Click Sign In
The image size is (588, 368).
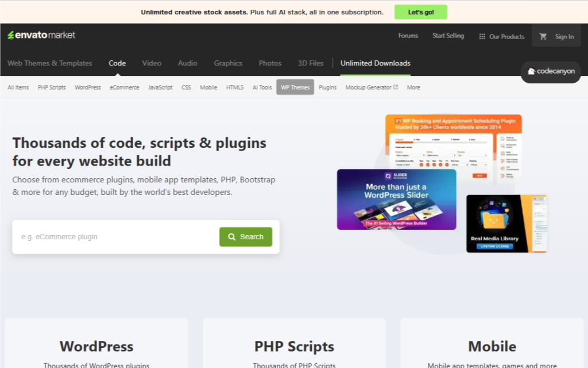pyautogui.click(x=564, y=36)
